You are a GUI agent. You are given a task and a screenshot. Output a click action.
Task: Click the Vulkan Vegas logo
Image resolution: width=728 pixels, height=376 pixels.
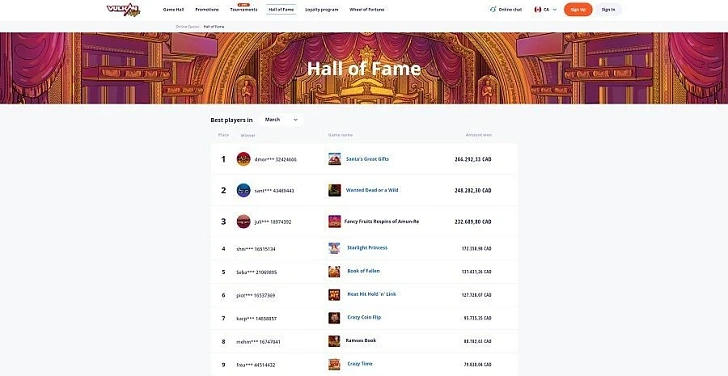(123, 9)
